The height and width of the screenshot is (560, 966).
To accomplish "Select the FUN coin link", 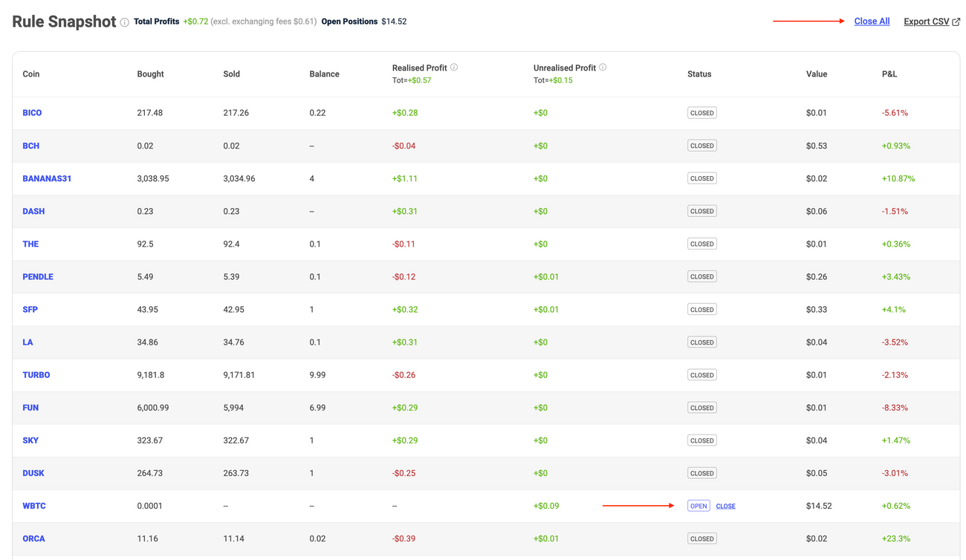I will [x=30, y=407].
